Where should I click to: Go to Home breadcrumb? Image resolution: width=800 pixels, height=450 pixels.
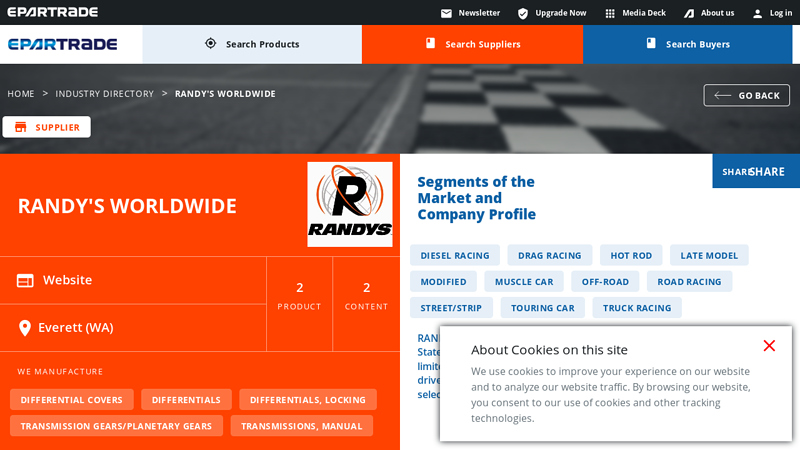[21, 94]
